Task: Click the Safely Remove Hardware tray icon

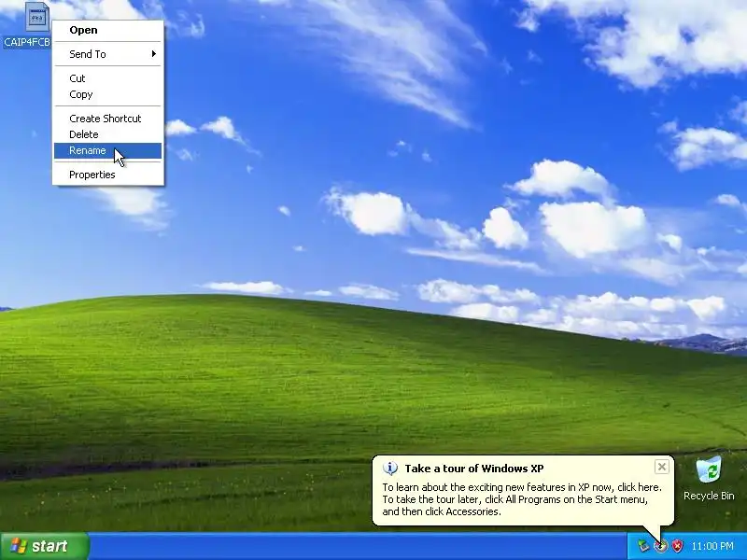Action: tap(643, 546)
